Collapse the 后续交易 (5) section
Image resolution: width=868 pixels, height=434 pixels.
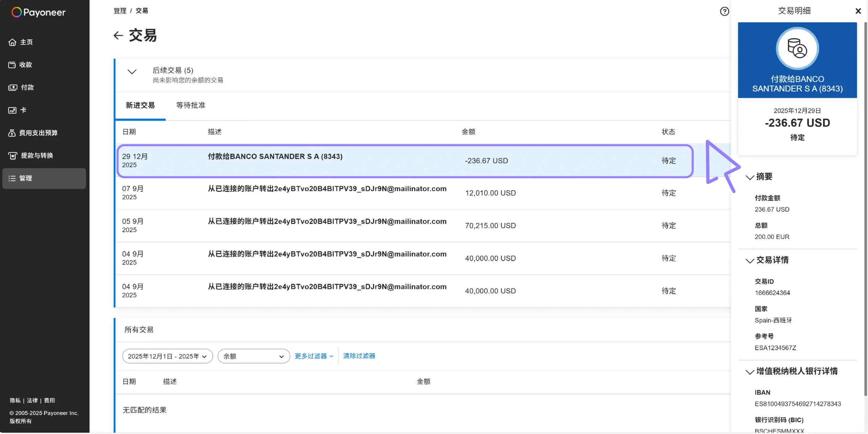coord(132,71)
